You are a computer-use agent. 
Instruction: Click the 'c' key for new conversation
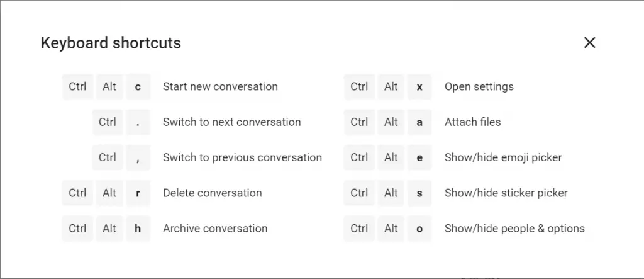138,87
